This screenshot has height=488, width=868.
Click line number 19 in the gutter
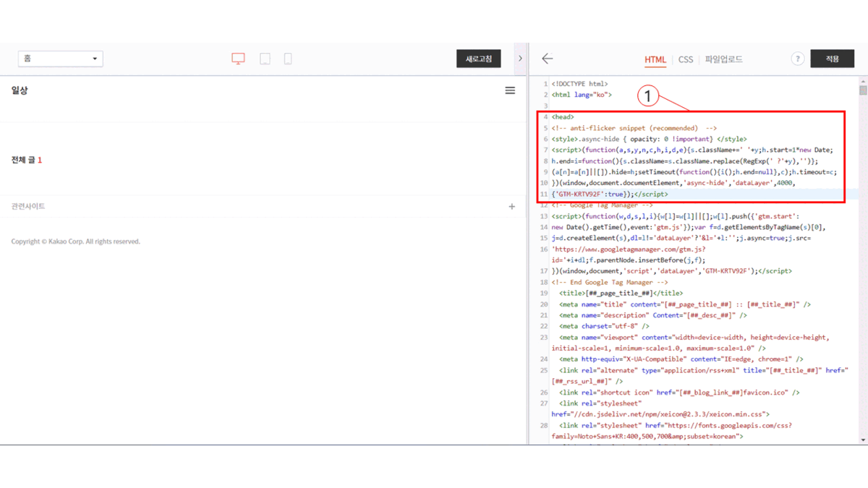point(543,293)
